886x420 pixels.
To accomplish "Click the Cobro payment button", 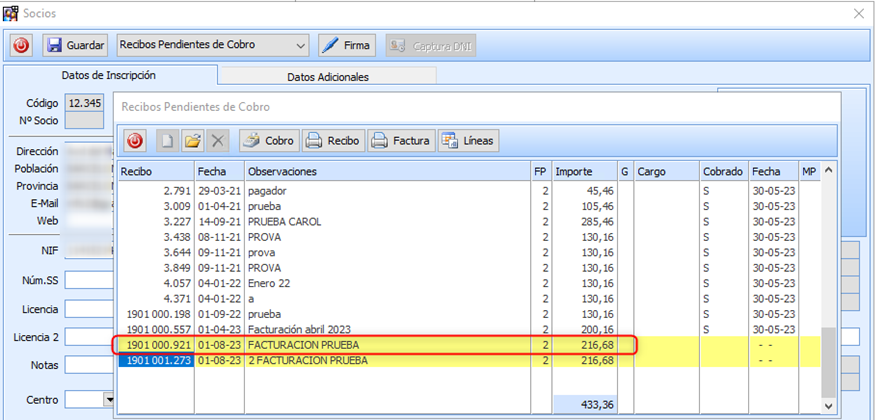I will point(268,141).
